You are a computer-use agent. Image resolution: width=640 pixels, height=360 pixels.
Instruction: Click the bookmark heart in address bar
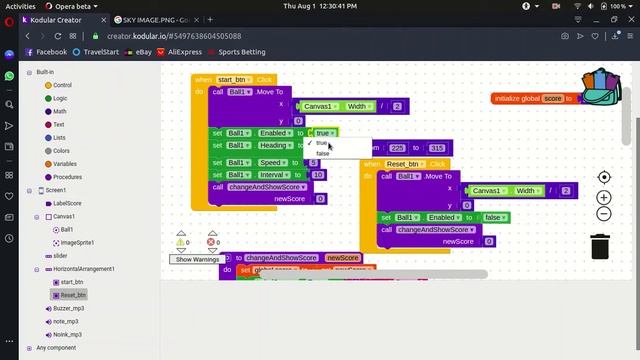coord(595,36)
